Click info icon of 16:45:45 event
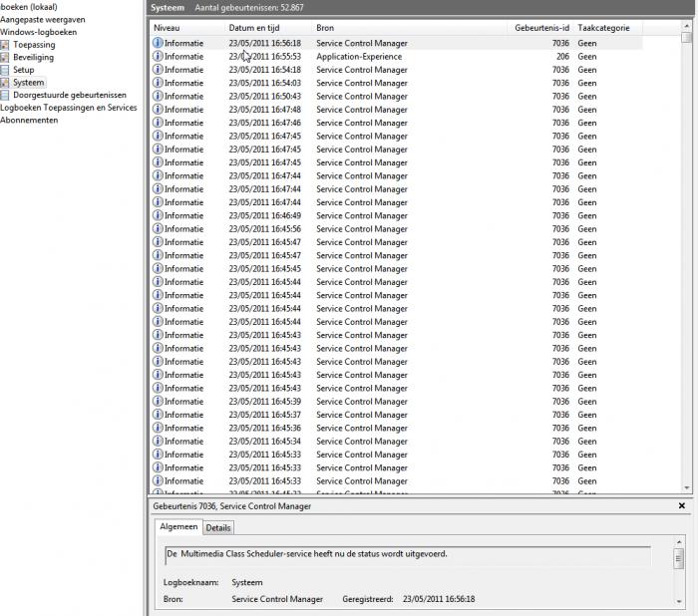The width and height of the screenshot is (698, 616). coord(158,268)
